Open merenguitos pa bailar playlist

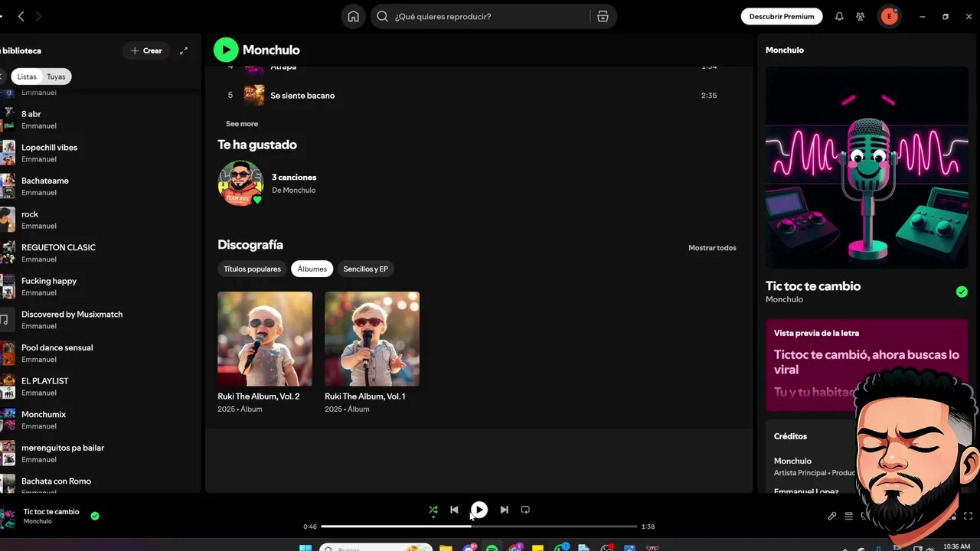100,453
